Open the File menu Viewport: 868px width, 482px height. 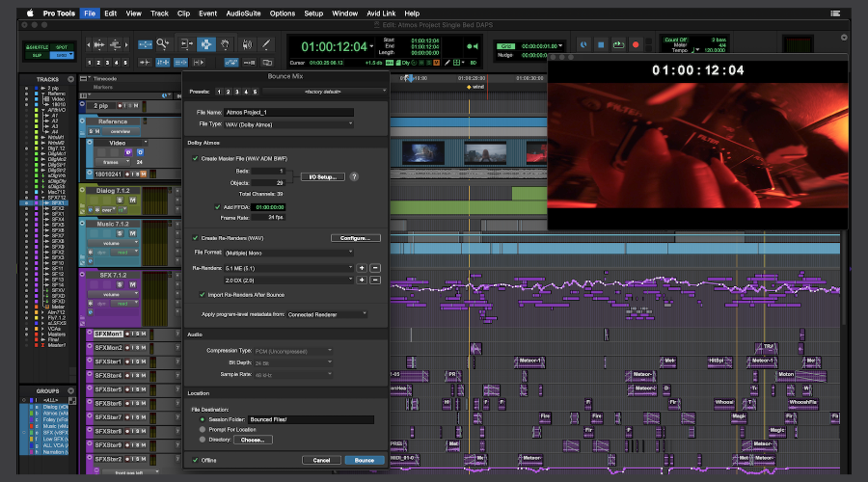(x=90, y=13)
